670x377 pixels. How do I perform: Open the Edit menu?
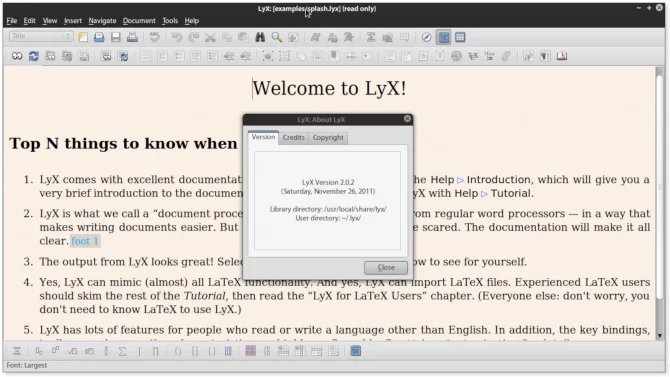[x=29, y=21]
